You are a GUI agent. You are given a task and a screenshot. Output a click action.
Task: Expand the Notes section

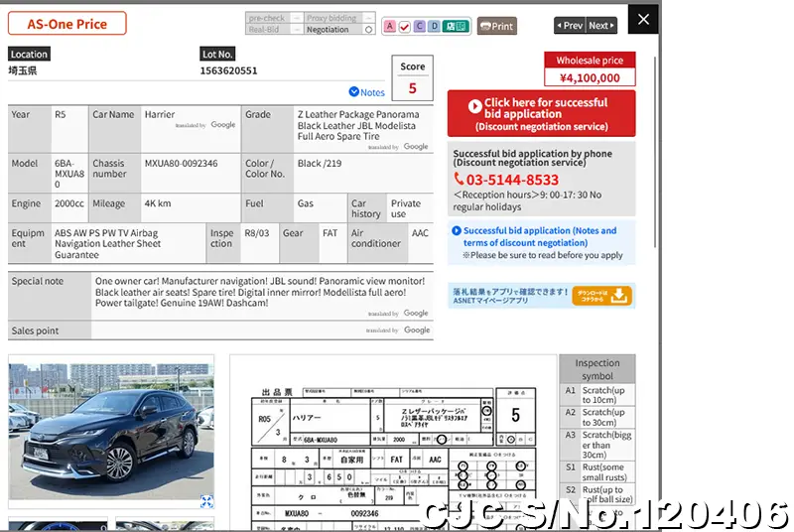tap(367, 92)
